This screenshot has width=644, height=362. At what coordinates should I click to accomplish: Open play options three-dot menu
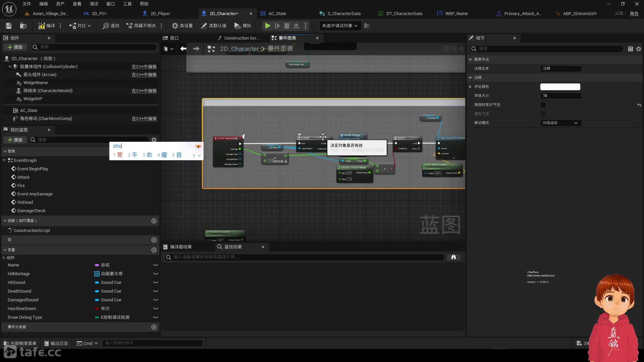coord(305,26)
